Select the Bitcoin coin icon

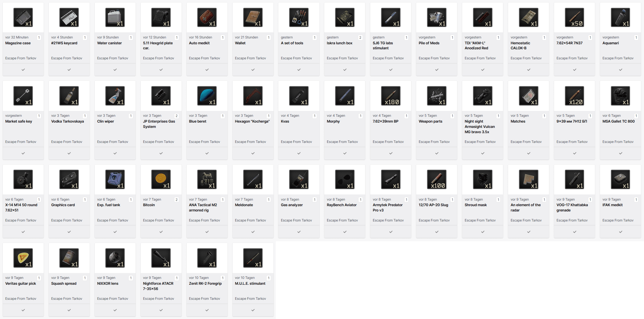coord(161,179)
